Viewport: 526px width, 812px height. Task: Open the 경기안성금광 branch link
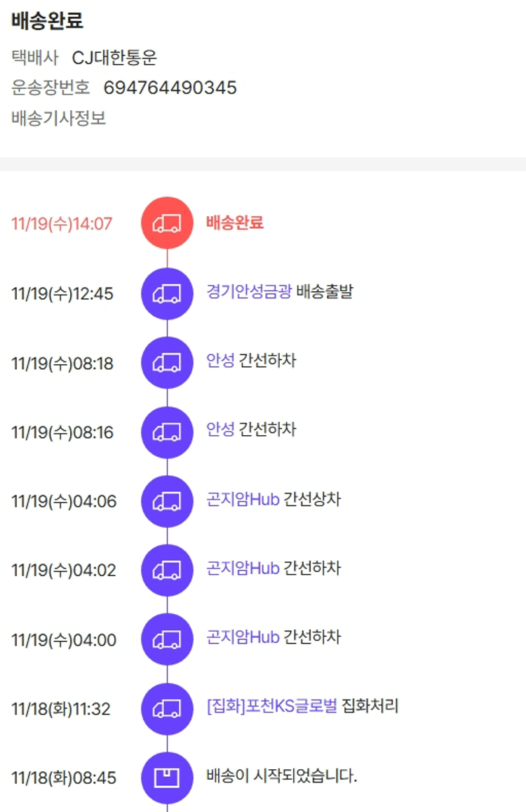pyautogui.click(x=248, y=291)
